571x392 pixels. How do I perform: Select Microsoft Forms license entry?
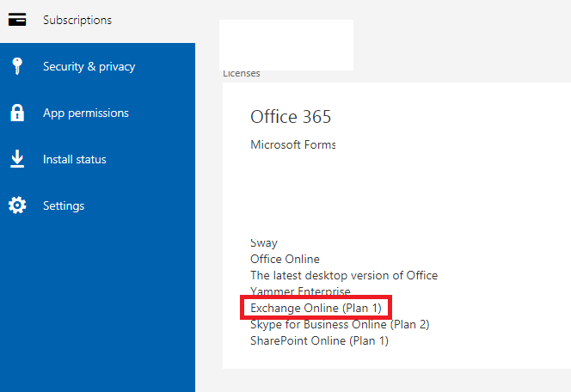pyautogui.click(x=292, y=145)
